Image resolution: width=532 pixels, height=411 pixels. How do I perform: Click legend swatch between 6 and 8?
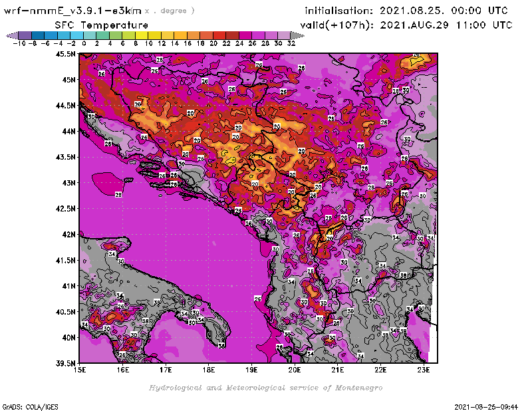tap(128, 35)
